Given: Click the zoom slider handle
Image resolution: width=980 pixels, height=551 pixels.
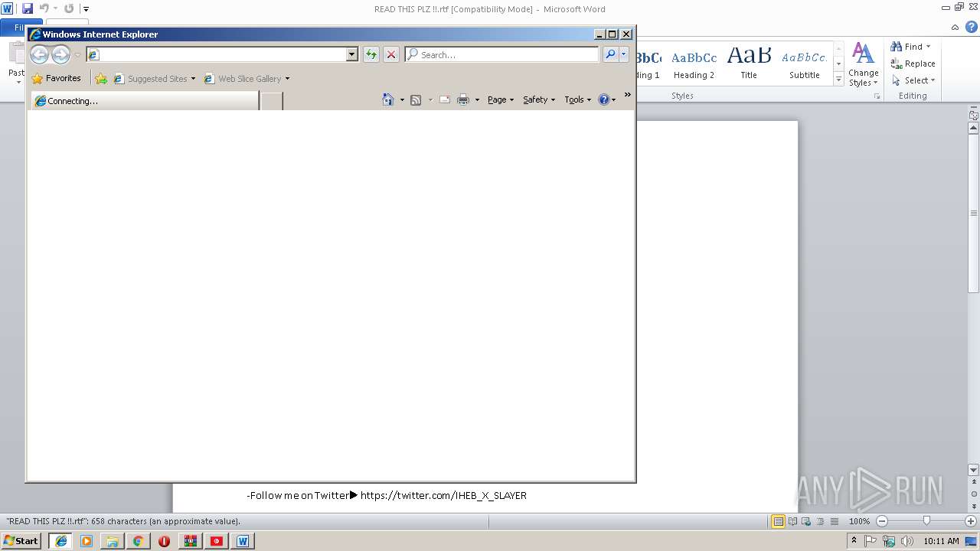Looking at the screenshot, I should coord(926,521).
